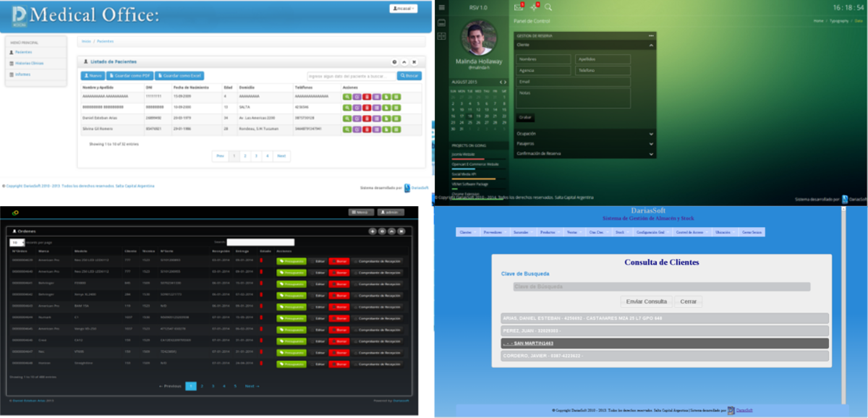
Task: Click the hamburger menu icon beside RSV 1.0
Action: [x=442, y=7]
